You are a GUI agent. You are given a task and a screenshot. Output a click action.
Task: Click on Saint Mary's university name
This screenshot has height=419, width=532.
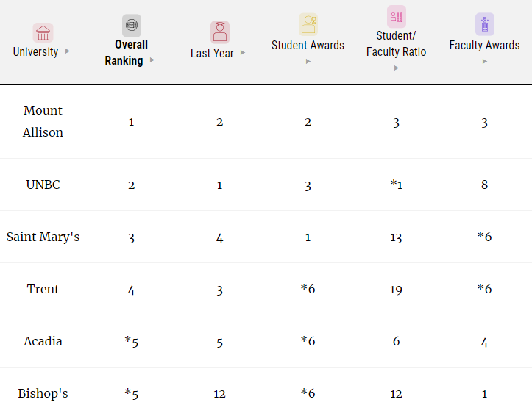(x=43, y=237)
